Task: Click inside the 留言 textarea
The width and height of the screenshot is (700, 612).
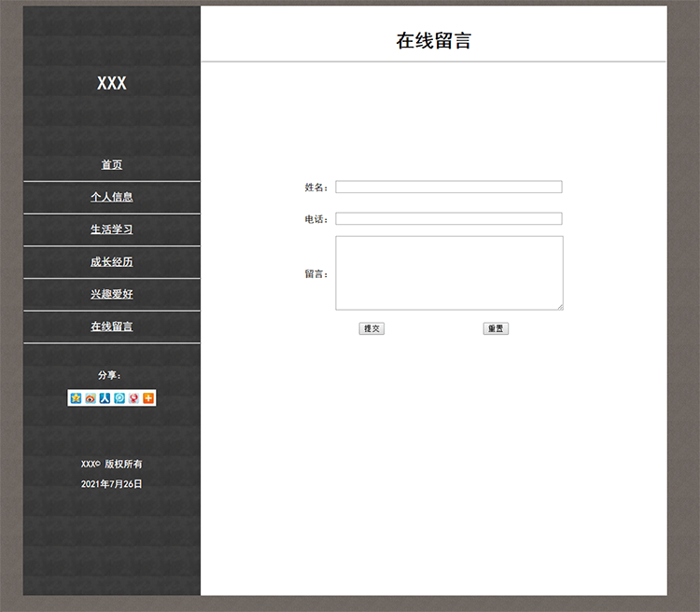Action: [449, 272]
